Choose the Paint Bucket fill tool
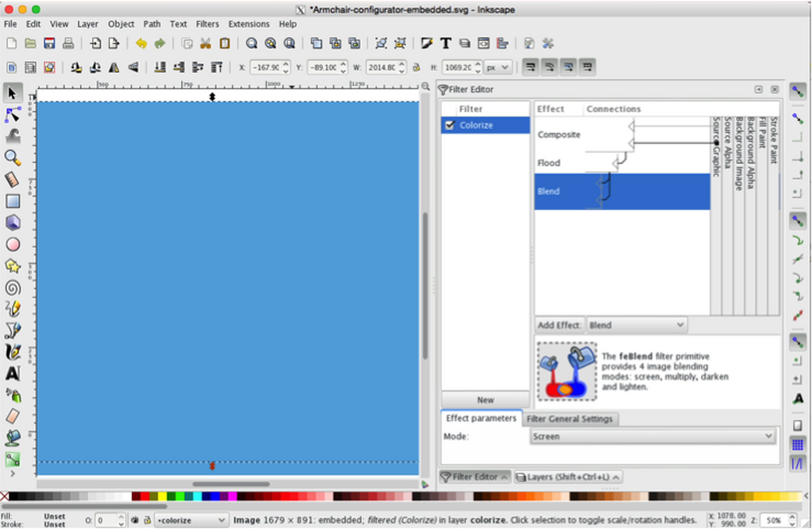The image size is (812, 529). [x=13, y=438]
